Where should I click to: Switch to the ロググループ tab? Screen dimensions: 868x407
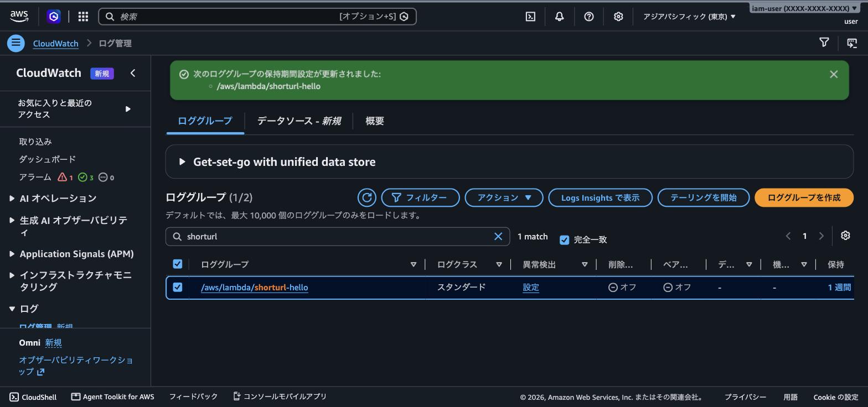click(205, 121)
